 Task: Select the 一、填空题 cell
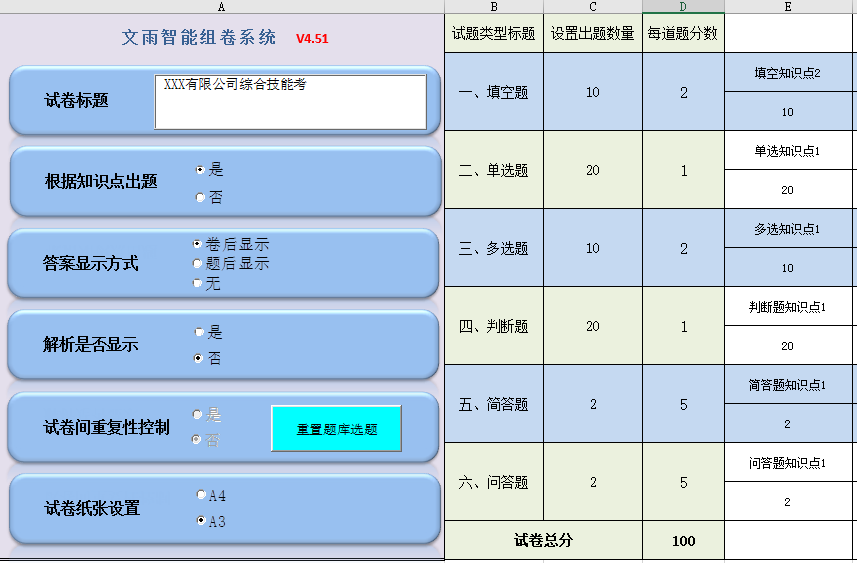494,92
